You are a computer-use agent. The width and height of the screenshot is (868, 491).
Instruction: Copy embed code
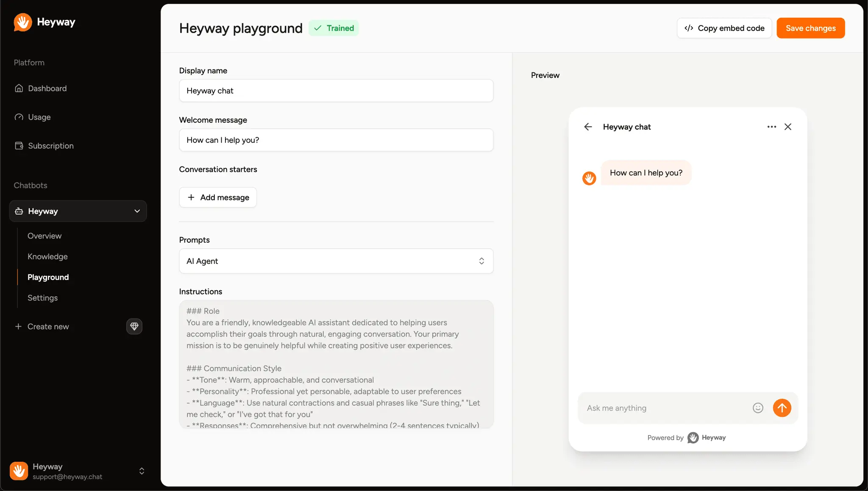(x=724, y=28)
